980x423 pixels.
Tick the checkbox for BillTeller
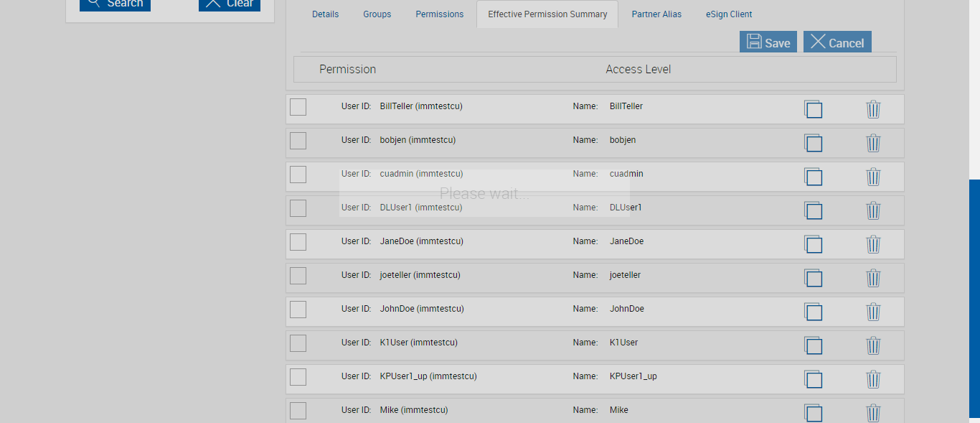pos(298,107)
